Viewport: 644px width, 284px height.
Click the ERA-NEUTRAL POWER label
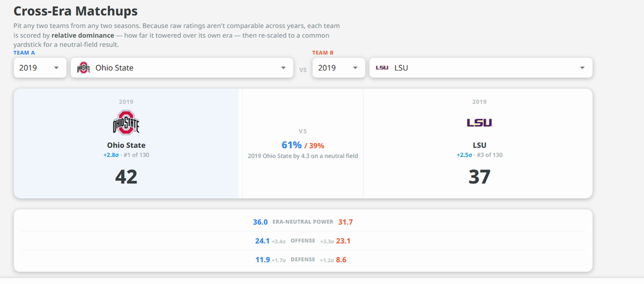[x=303, y=222]
